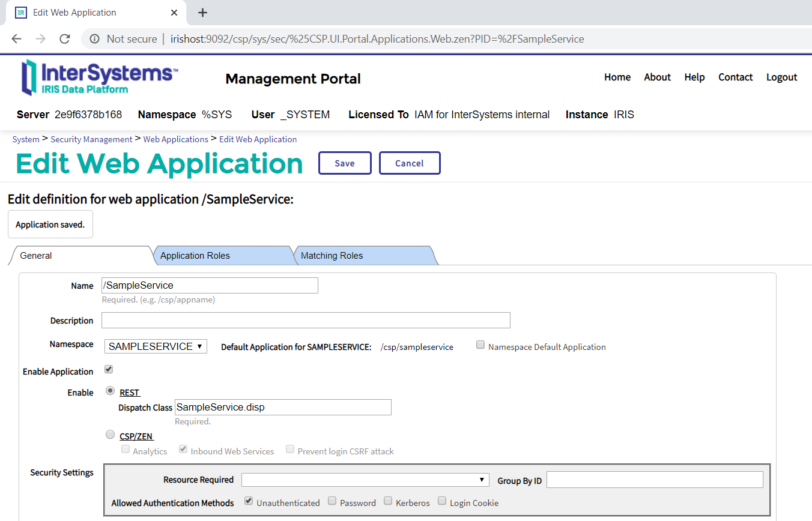Click the 'Management Portal' title
Viewport: 812px width, 521px height.
pos(293,79)
